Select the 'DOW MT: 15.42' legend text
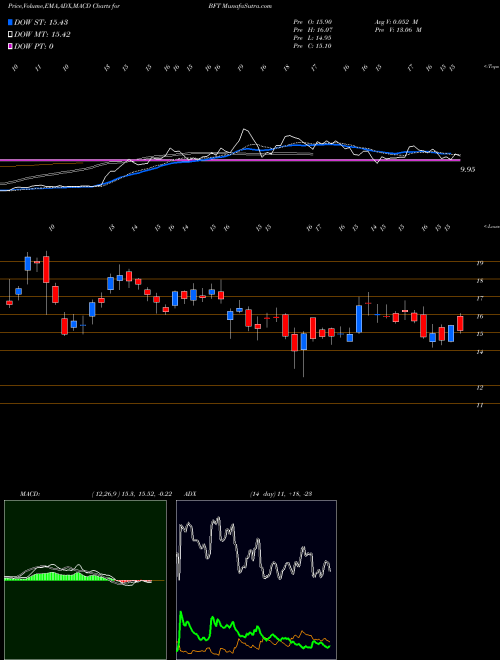Screen dimensions: 500x660 [42, 35]
